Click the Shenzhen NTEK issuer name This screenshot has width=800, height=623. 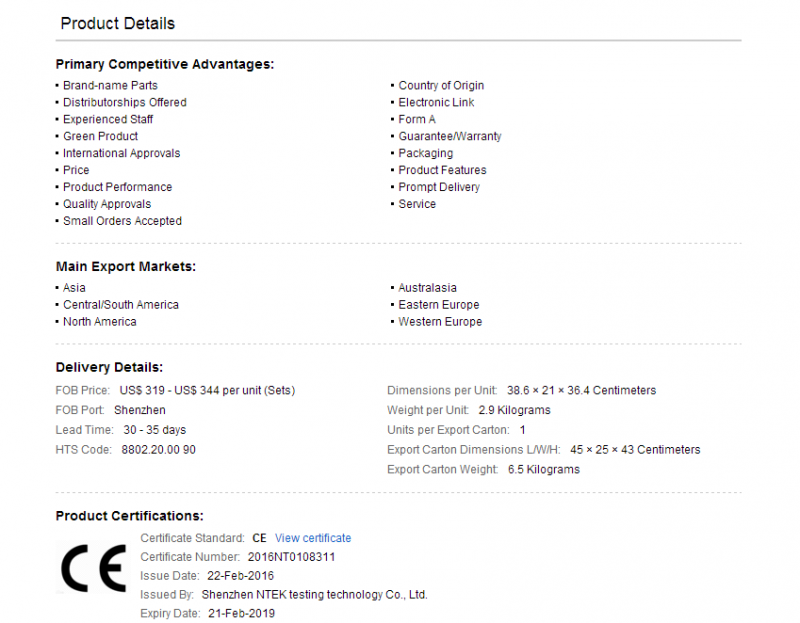(x=314, y=595)
